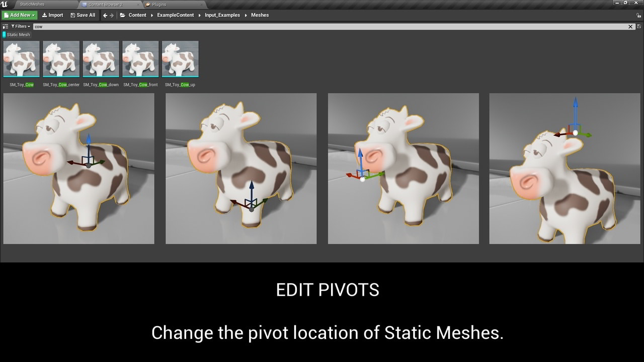Image resolution: width=644 pixels, height=362 pixels.
Task: Click the Import button
Action: pos(52,15)
